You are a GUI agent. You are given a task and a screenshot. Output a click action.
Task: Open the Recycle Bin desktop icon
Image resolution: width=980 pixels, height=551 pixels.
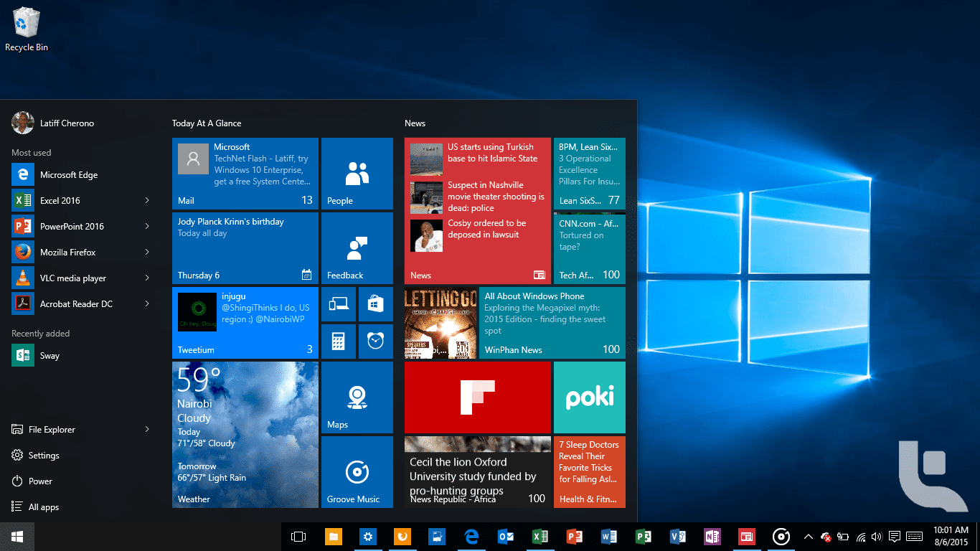(x=27, y=29)
